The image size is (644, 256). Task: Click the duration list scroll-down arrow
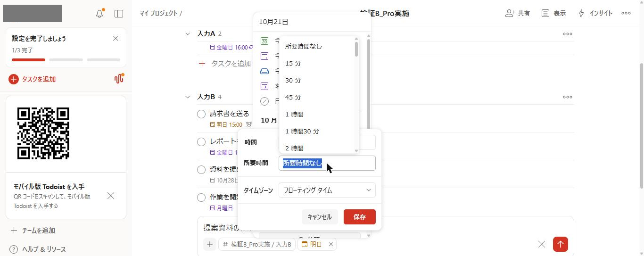coord(356,151)
